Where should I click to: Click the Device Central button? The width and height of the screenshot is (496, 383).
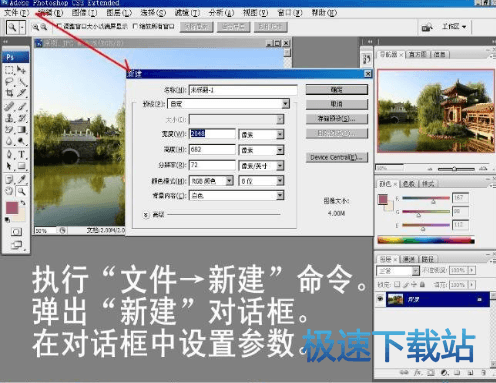click(337, 157)
